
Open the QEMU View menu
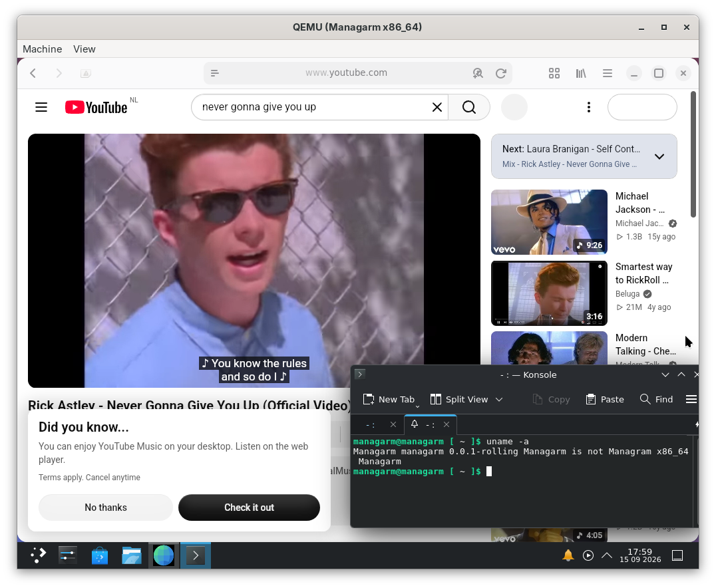[x=84, y=49]
